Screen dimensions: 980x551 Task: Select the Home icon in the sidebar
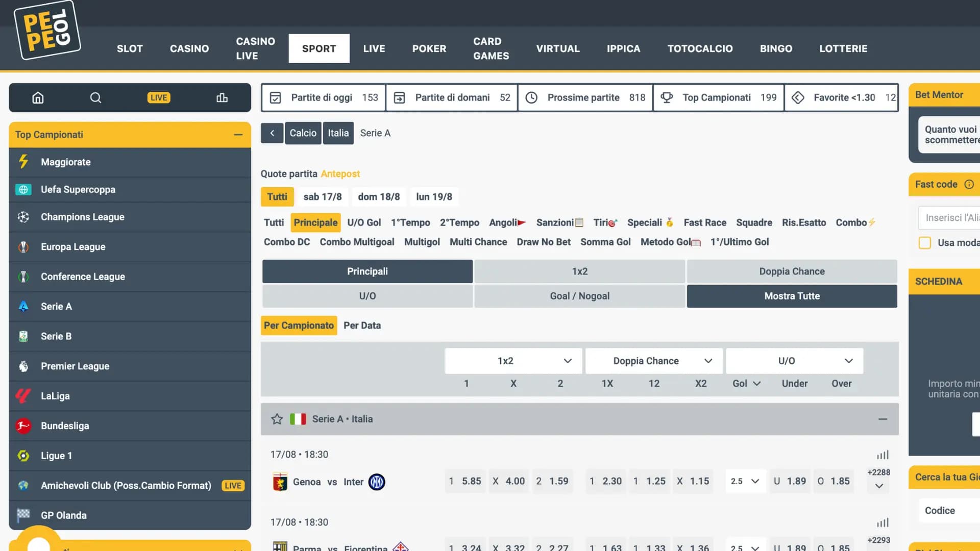point(37,97)
